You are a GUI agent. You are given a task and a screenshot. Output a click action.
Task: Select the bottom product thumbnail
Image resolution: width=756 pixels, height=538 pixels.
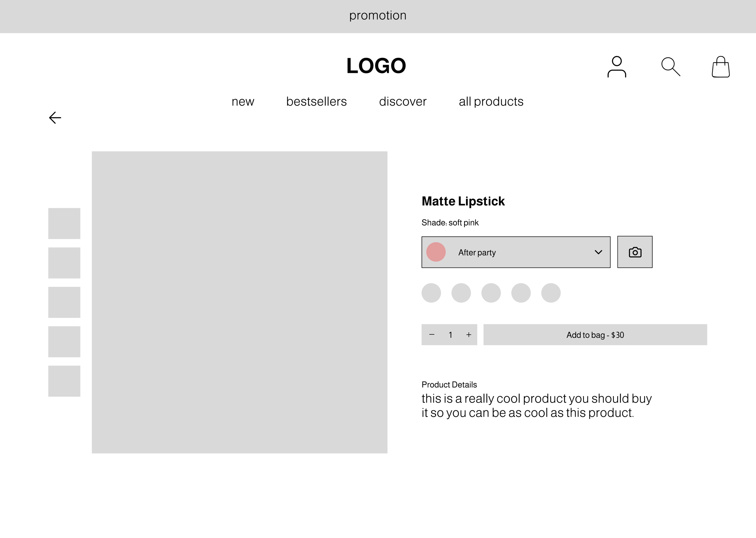click(64, 381)
